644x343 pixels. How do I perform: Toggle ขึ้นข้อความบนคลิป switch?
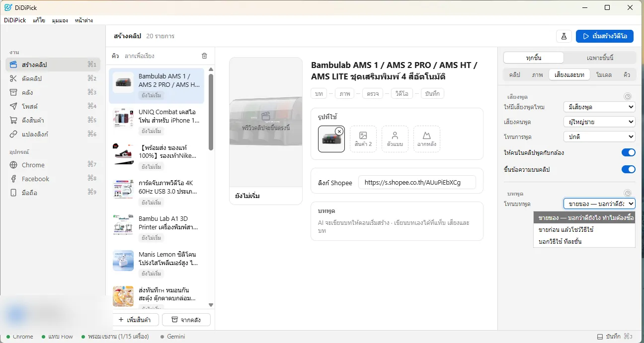(x=629, y=170)
